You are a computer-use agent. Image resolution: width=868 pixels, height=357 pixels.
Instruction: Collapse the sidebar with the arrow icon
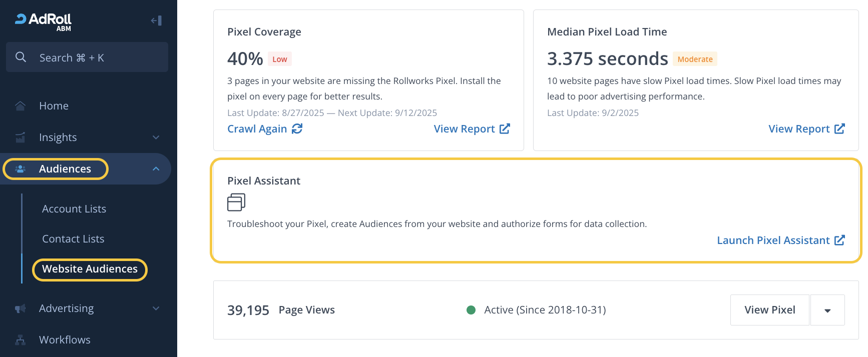[x=156, y=20]
